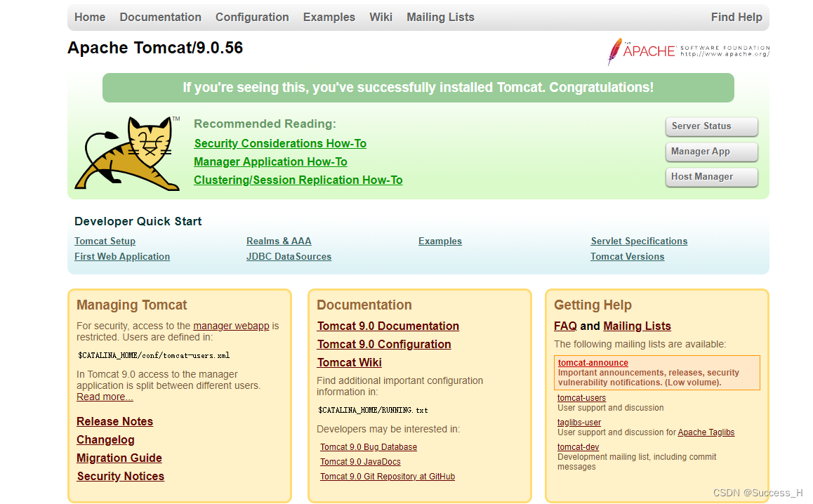Click the Managing Tomcat heading

coord(132,305)
